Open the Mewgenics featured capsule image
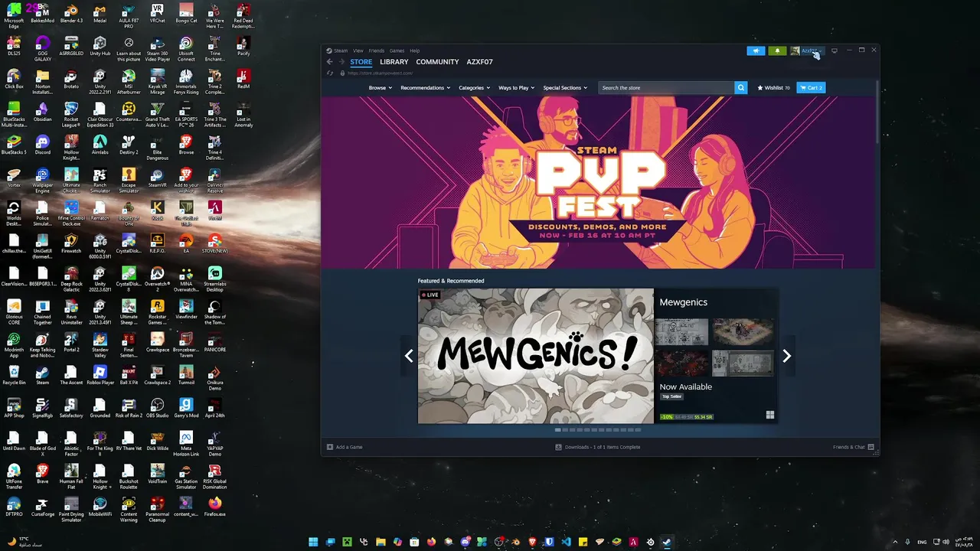This screenshot has width=980, height=551. pos(536,356)
